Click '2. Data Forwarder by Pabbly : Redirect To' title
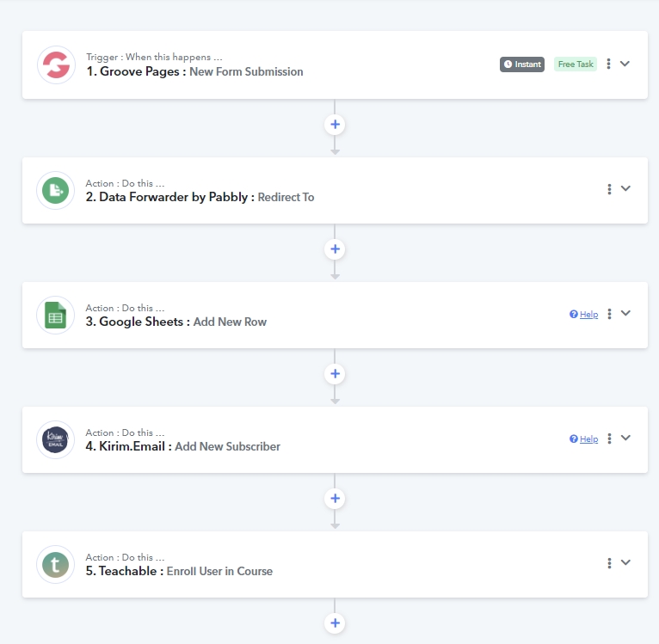The image size is (659, 644). [x=200, y=197]
